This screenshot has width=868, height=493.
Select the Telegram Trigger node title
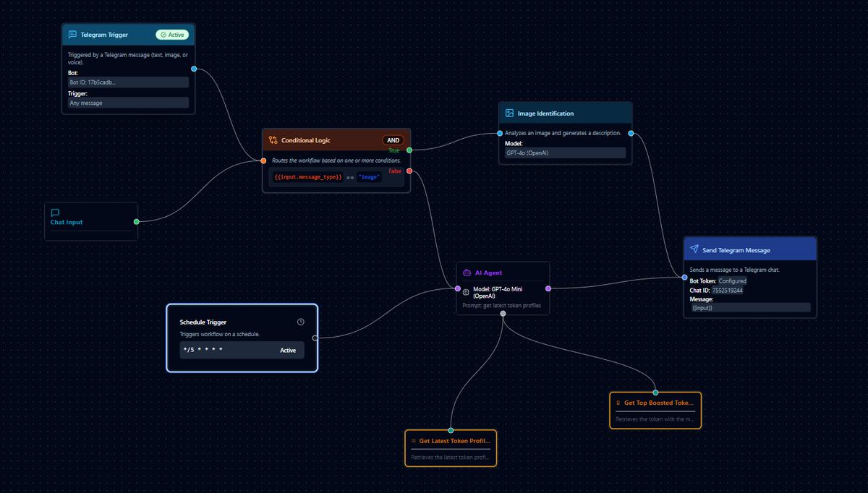pyautogui.click(x=104, y=35)
